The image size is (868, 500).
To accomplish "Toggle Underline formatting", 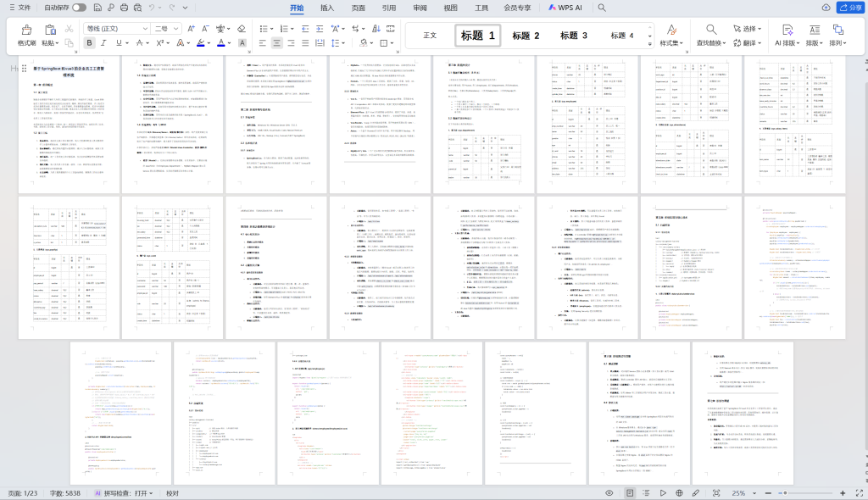I will tap(119, 42).
